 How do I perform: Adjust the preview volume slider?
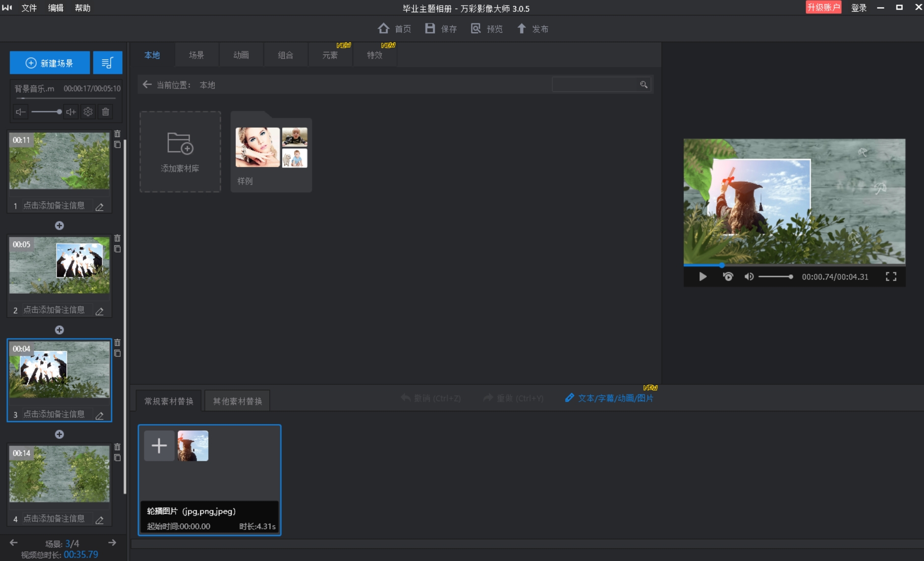coord(776,276)
